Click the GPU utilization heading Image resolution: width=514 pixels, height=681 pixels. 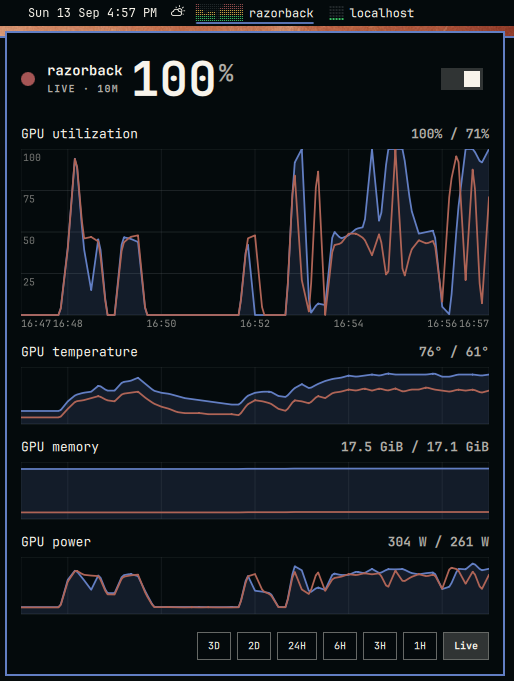point(80,134)
